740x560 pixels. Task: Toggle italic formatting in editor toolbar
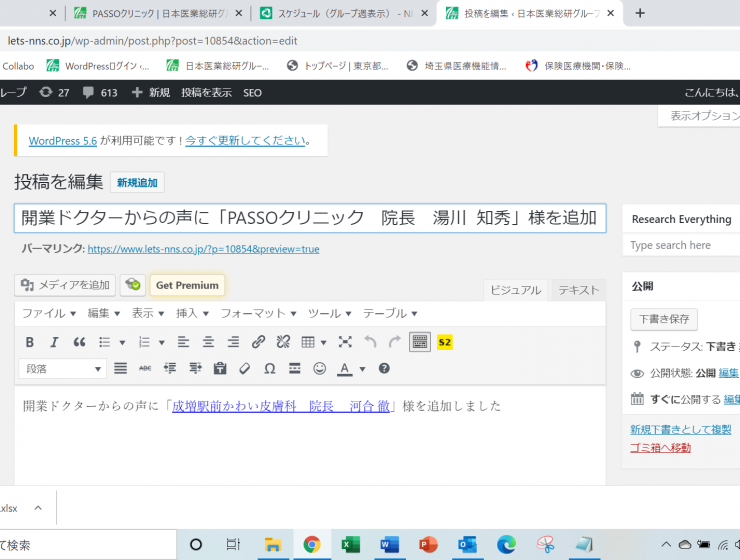coord(54,342)
